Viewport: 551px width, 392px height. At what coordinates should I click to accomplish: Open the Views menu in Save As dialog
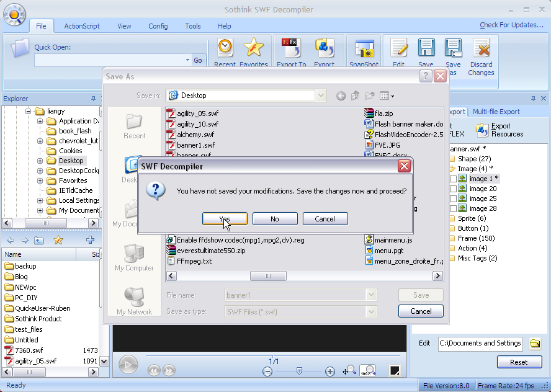[x=387, y=96]
